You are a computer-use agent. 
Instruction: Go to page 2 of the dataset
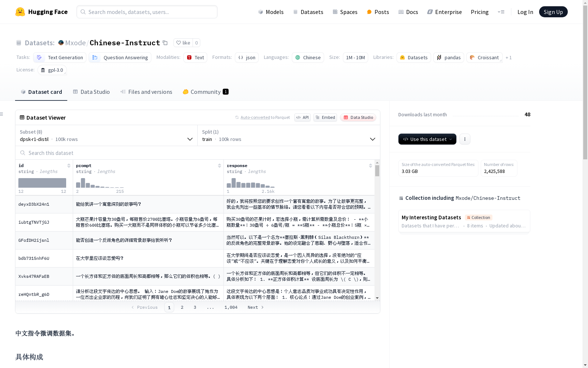click(x=182, y=307)
